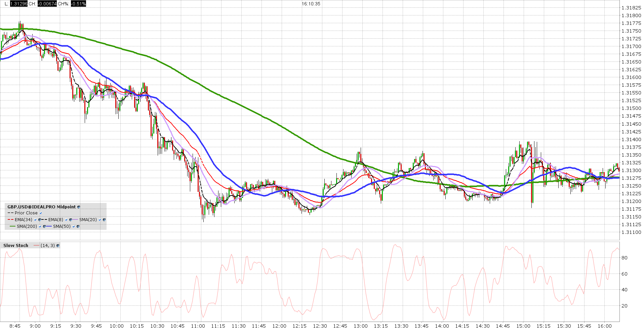Click the EMA(8) legend label
This screenshot has width=644, height=331.
pyautogui.click(x=56, y=220)
